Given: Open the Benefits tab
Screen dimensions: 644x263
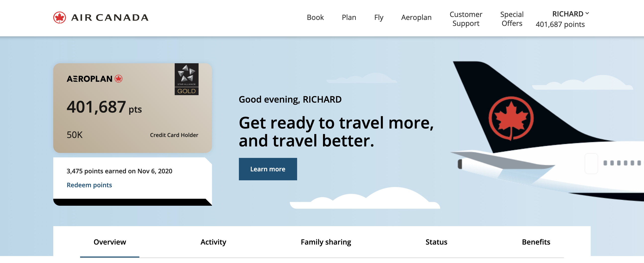Looking at the screenshot, I should tap(536, 242).
